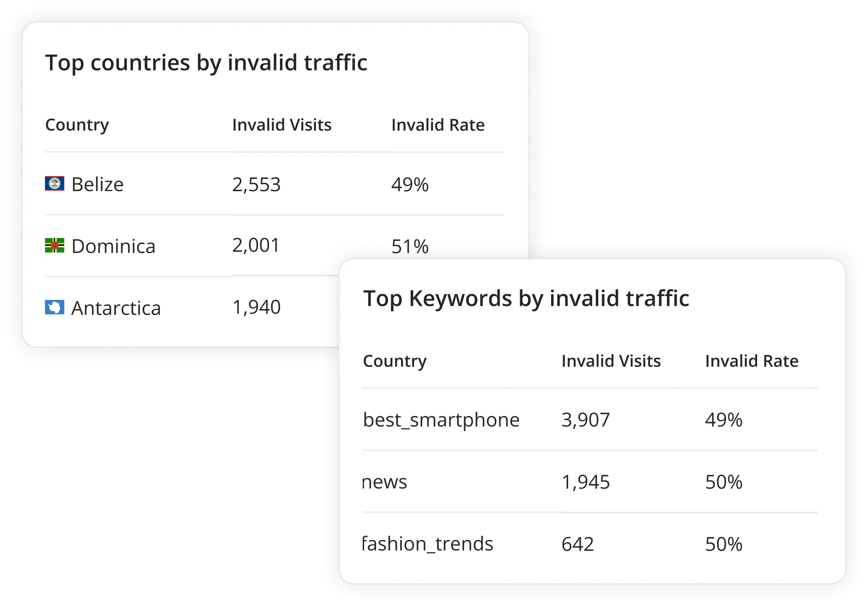Sort countries table by Invalid Rate header
868x606 pixels.
click(438, 125)
